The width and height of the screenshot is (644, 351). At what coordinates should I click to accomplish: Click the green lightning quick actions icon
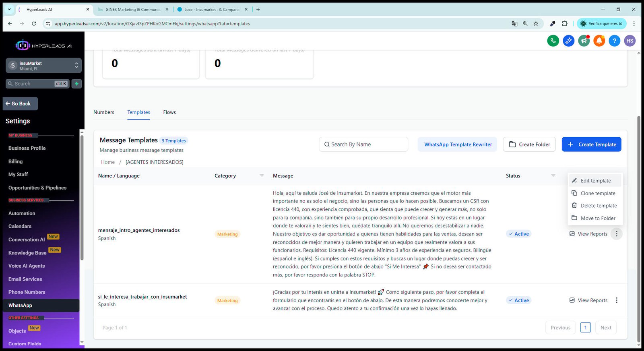click(x=76, y=84)
